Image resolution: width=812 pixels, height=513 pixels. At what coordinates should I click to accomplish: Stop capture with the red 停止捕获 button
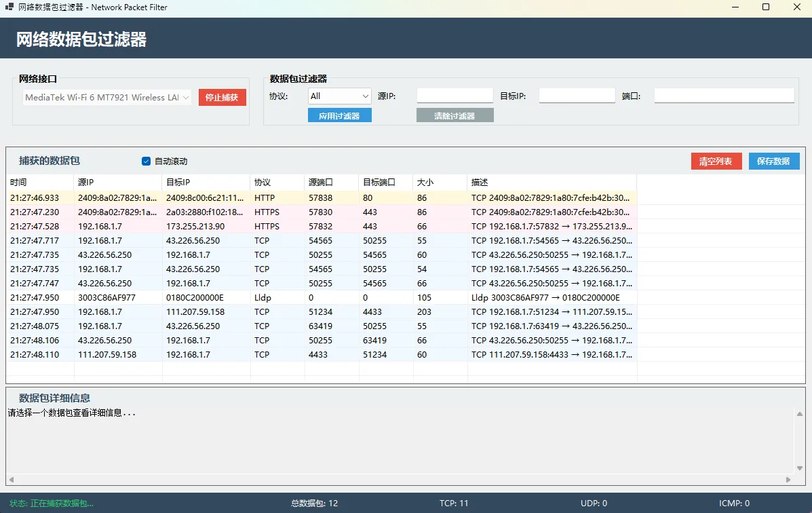click(x=222, y=97)
